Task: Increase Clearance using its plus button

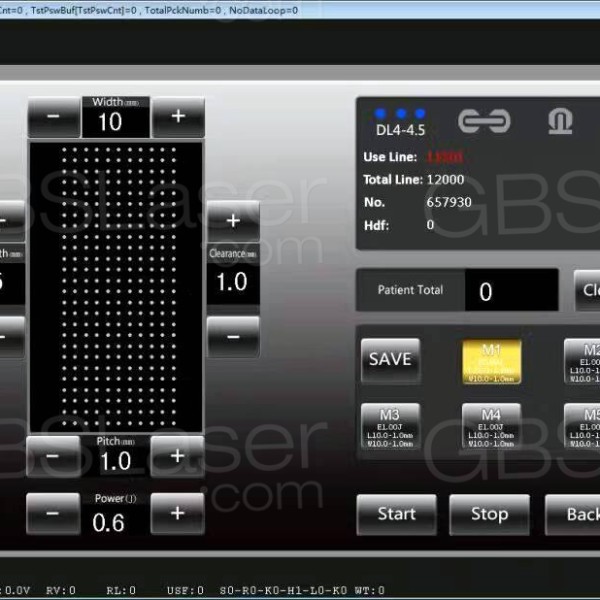Action: pos(233,221)
